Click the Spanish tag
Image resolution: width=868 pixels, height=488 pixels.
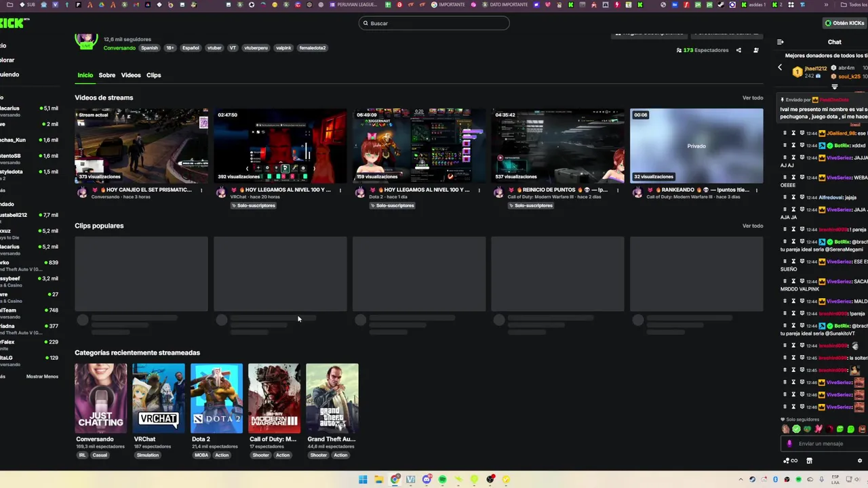pos(149,48)
